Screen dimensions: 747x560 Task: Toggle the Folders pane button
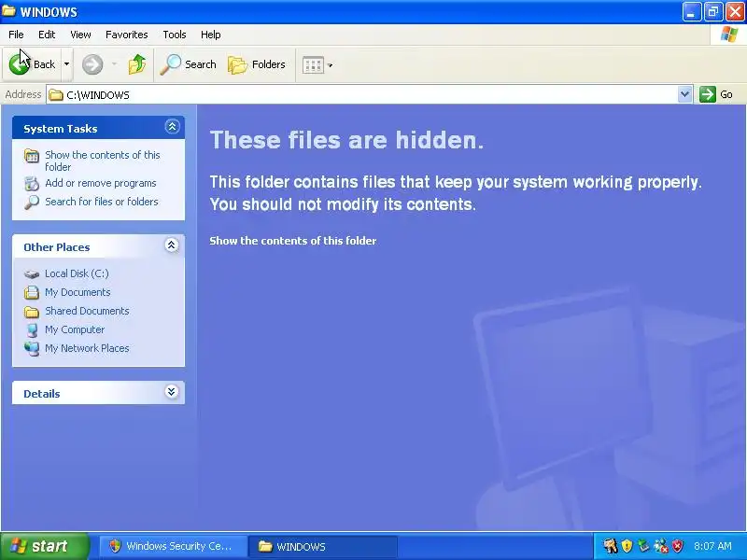click(x=256, y=64)
